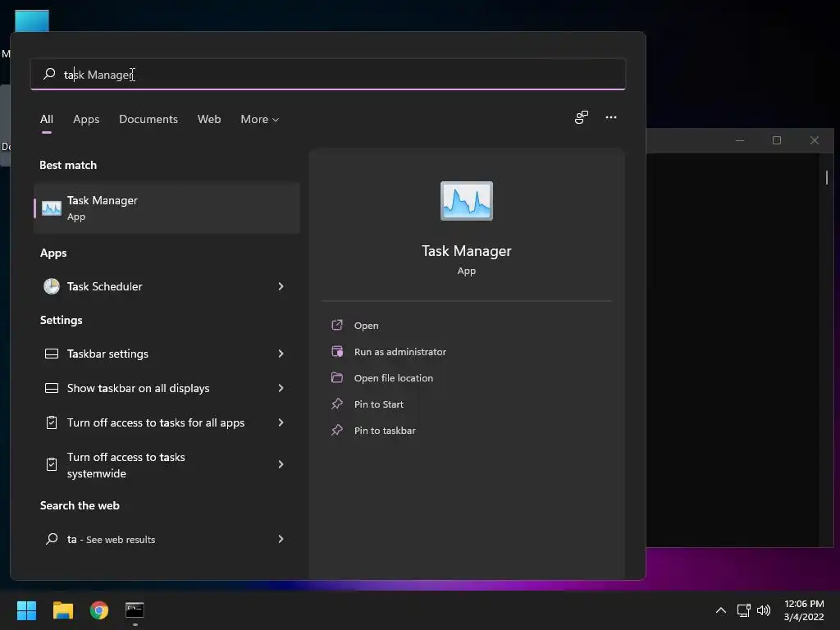The image size is (840, 630).
Task: Open Show taskbar on all displays setting
Action: 167,388
